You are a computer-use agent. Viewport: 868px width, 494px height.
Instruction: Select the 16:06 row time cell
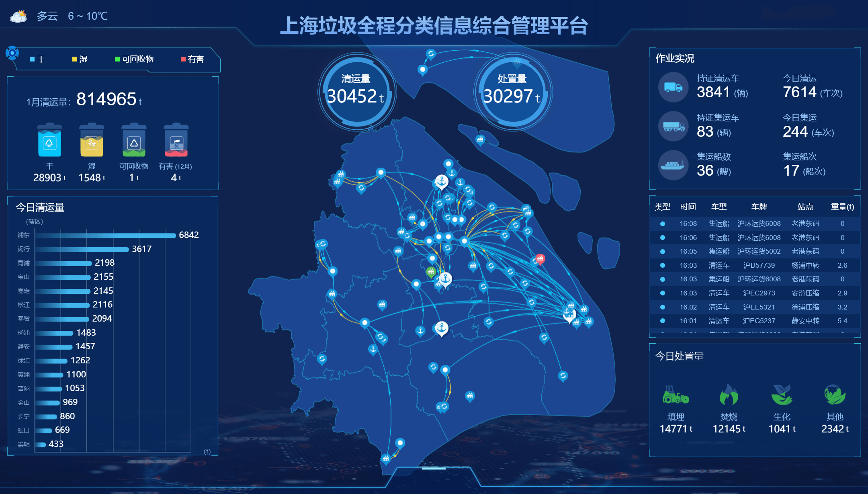688,238
